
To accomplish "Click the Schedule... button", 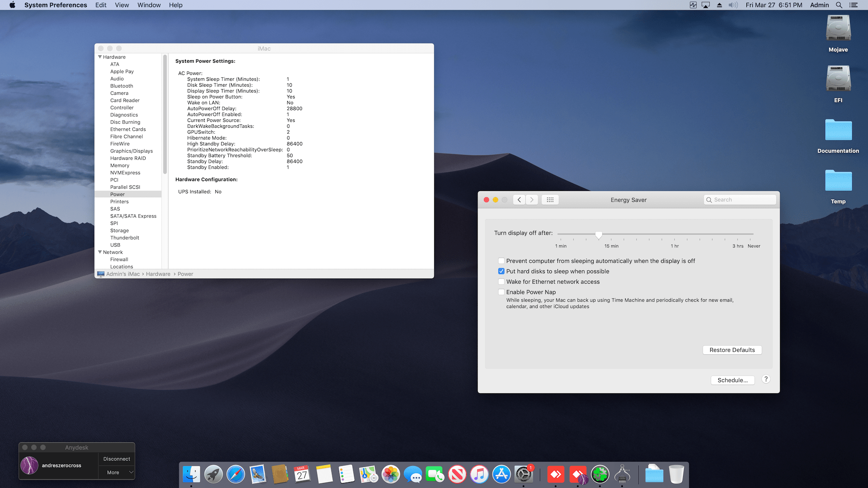I will pos(732,380).
